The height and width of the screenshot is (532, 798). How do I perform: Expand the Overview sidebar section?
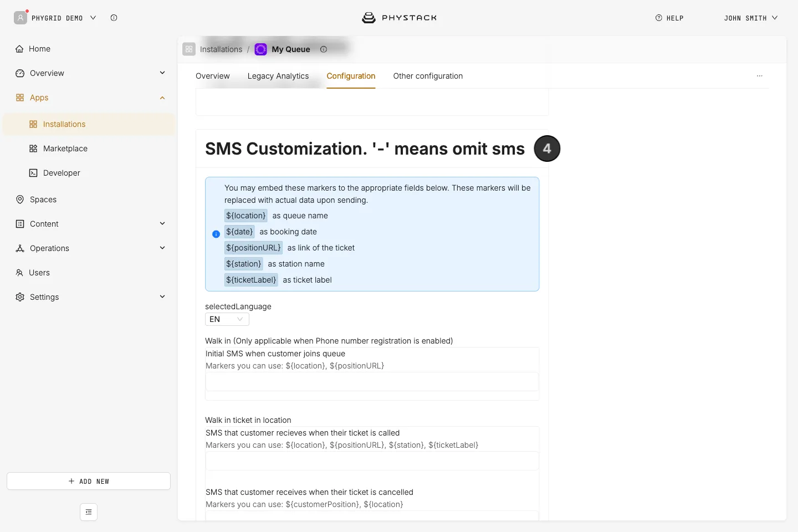tap(162, 73)
